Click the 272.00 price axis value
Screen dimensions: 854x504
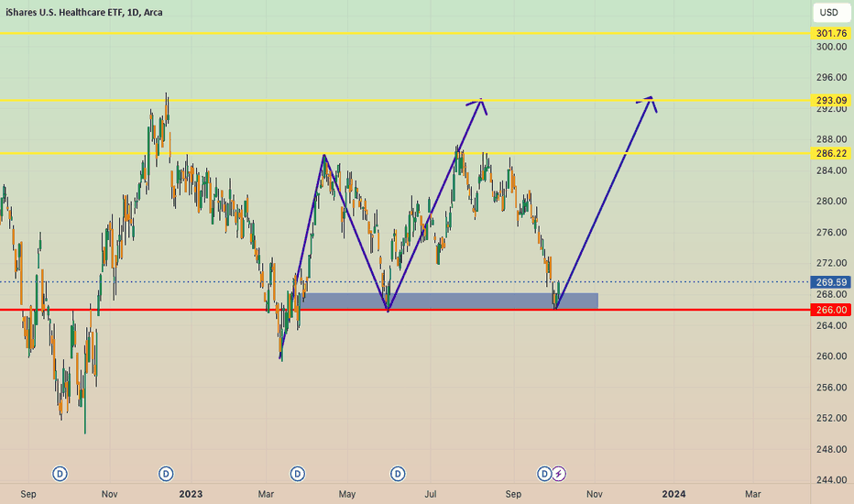tap(831, 263)
